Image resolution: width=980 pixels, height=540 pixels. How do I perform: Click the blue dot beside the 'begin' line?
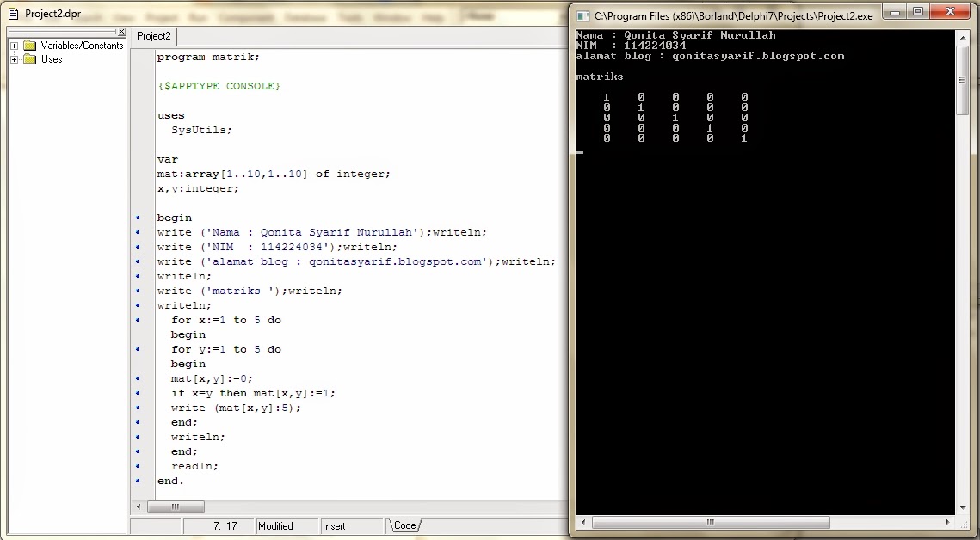(x=138, y=218)
